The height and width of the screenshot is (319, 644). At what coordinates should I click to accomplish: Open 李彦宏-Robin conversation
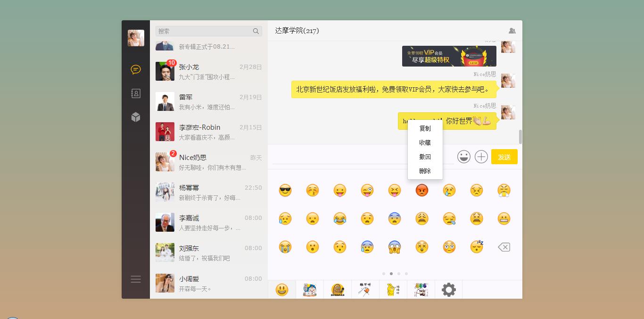(x=209, y=132)
